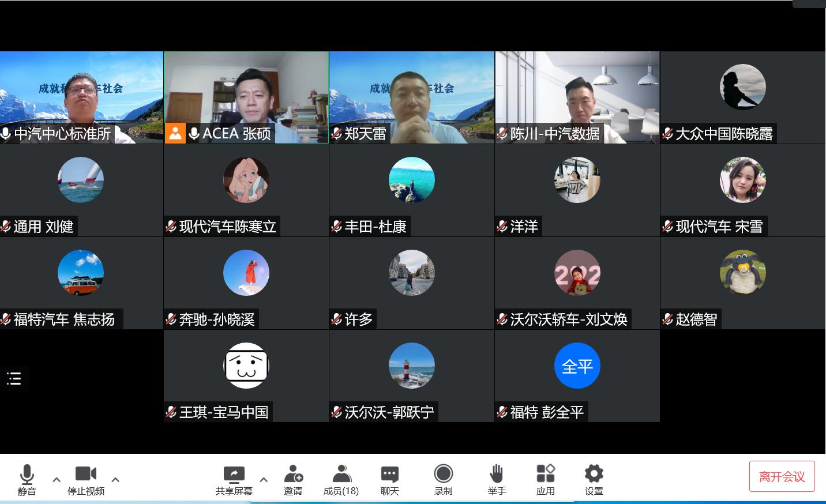
Task: Click 福特 彭全平 avatar circle
Action: (x=577, y=366)
